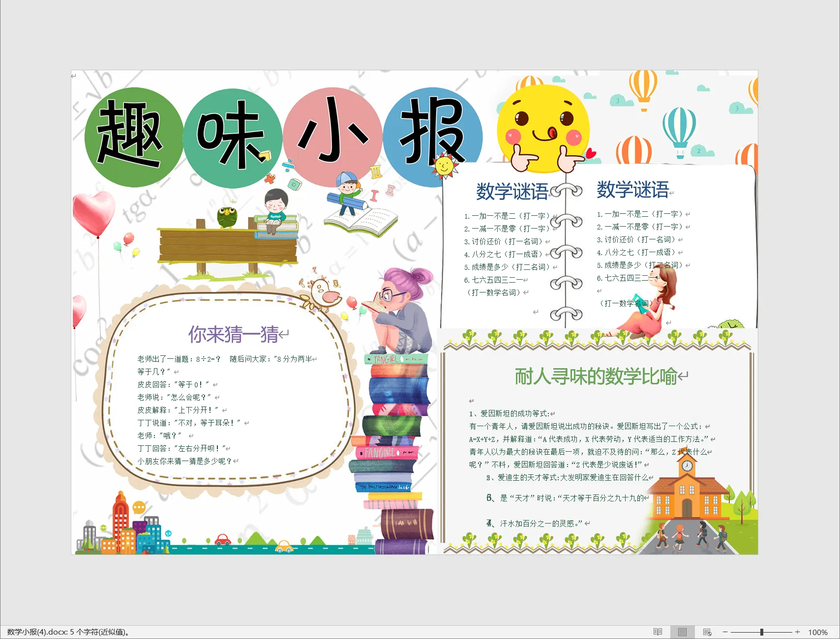Place cursor in 你来猜一猜 heading
The image size is (840, 639).
click(233, 334)
